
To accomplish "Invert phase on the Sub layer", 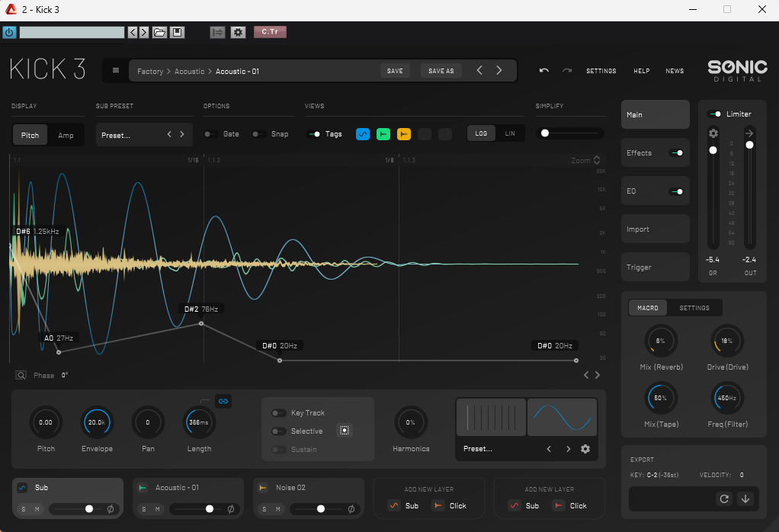I will coord(111,508).
